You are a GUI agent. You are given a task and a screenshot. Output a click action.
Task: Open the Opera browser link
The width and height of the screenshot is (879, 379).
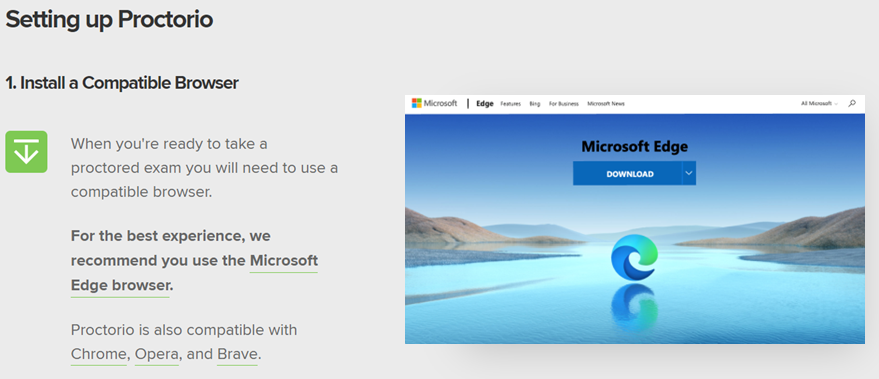(156, 354)
